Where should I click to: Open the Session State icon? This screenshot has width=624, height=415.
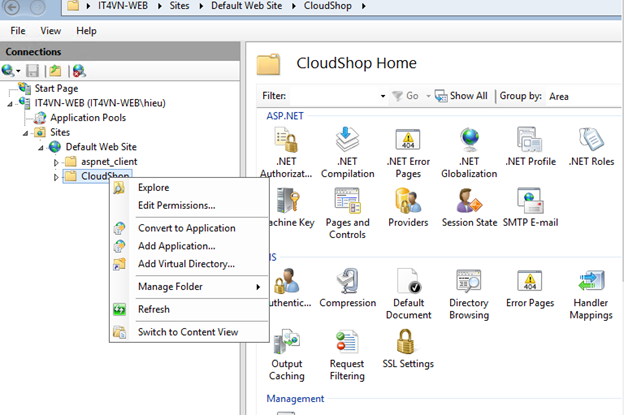click(469, 202)
